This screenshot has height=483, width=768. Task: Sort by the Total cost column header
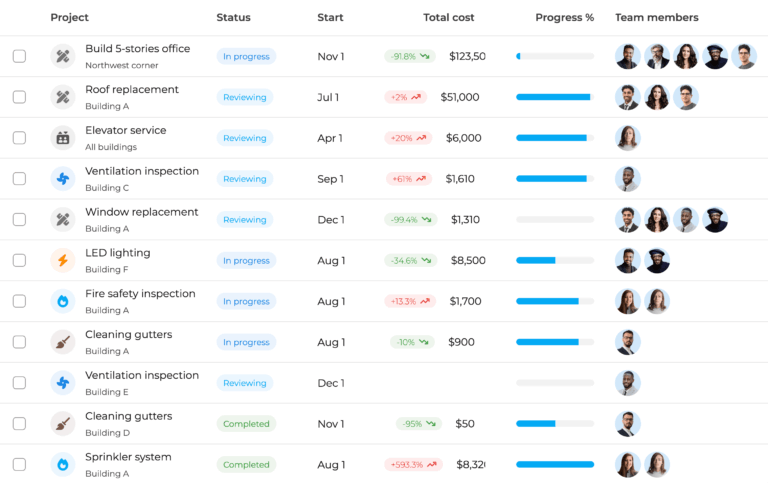click(449, 18)
